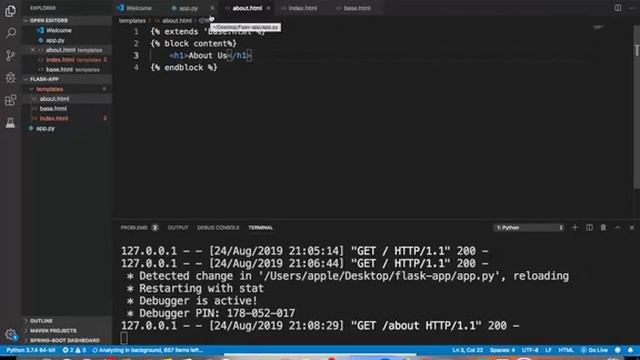Switch to the index.html tab

(x=302, y=8)
